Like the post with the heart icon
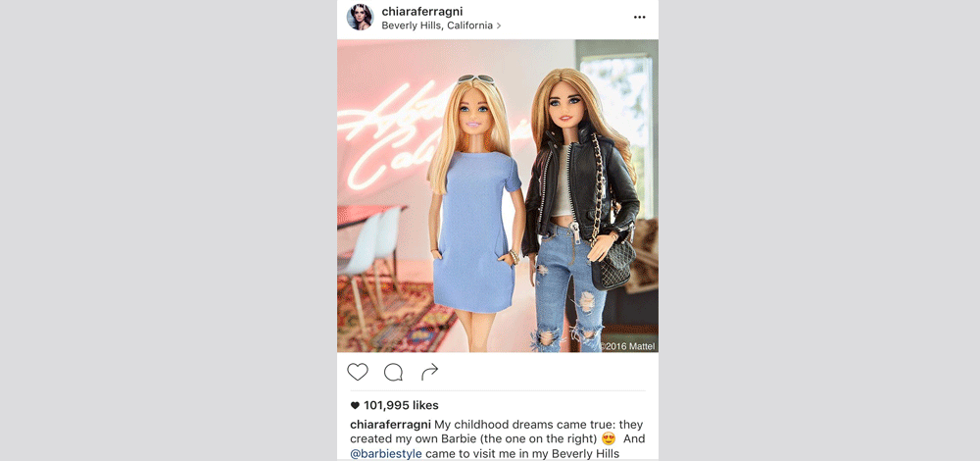 [x=358, y=372]
